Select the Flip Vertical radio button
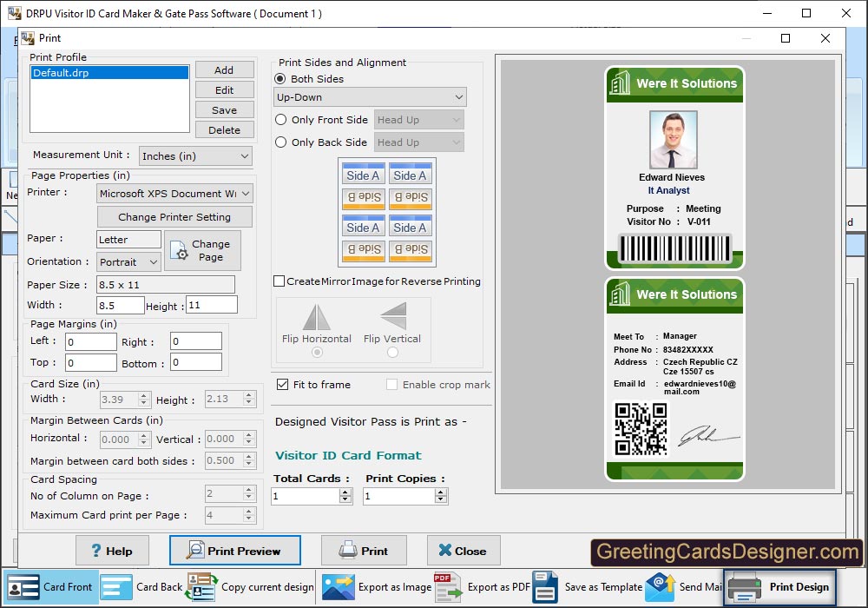 [392, 352]
